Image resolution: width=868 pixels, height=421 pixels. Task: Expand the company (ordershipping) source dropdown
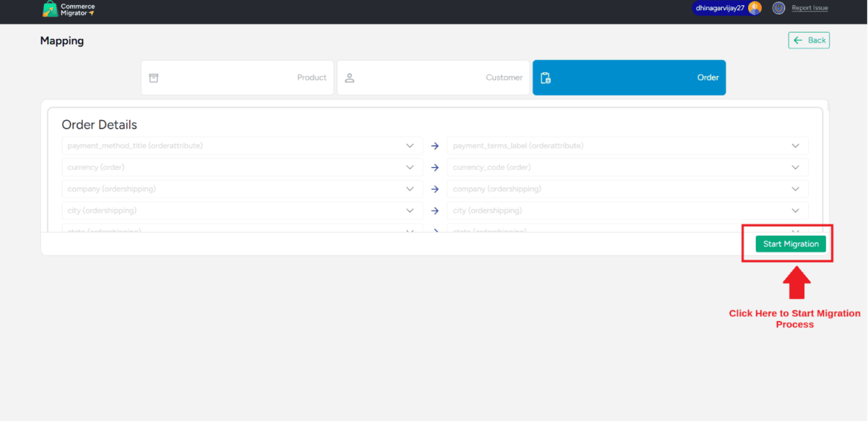(x=410, y=190)
